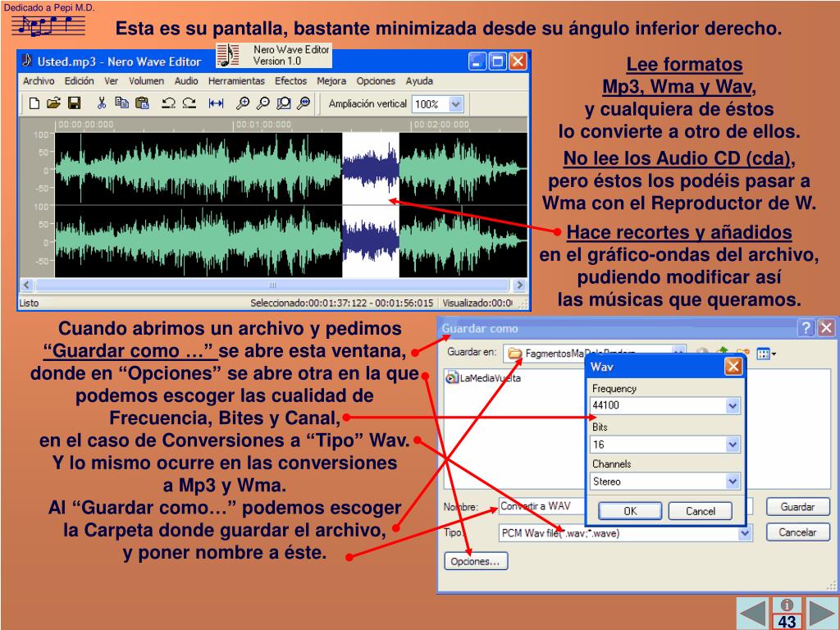
Task: Zoom out of the waveform
Action: click(263, 103)
